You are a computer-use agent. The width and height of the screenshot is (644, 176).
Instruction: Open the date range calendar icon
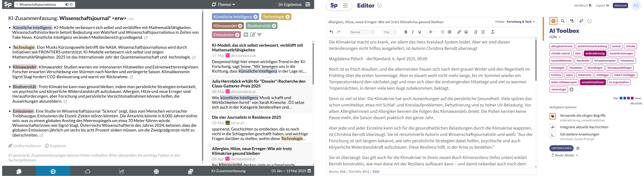click(x=309, y=171)
